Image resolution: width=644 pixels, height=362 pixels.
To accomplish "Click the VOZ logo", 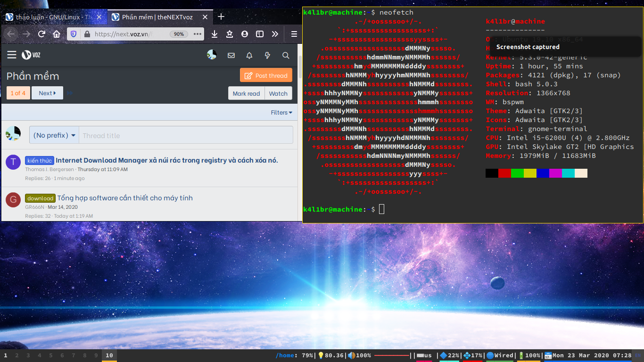I will tap(31, 55).
